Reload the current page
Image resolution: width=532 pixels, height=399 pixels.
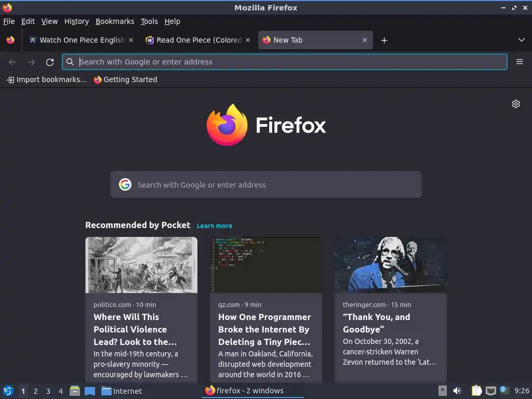point(50,62)
